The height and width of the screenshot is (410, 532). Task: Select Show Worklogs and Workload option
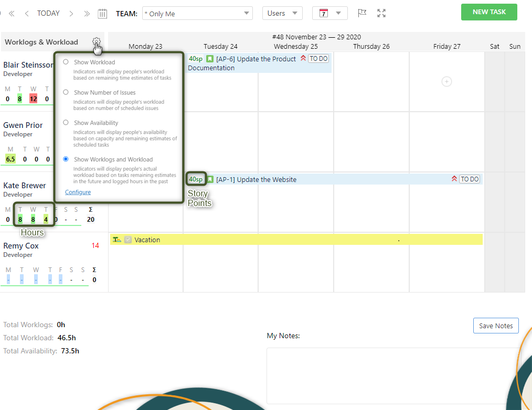coord(66,159)
